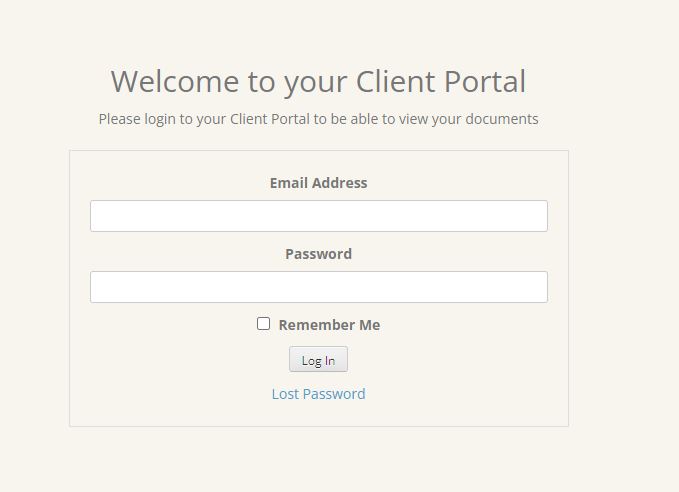Click the Please login subtitle text
679x492 pixels.
point(318,119)
